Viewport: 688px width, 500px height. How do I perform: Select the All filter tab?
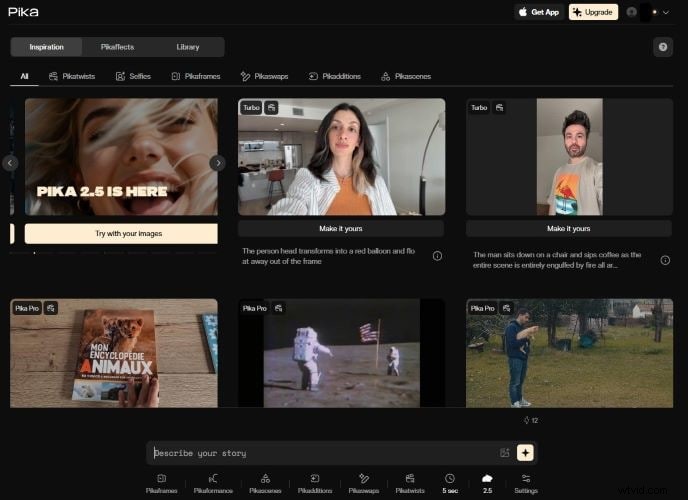tap(25, 76)
